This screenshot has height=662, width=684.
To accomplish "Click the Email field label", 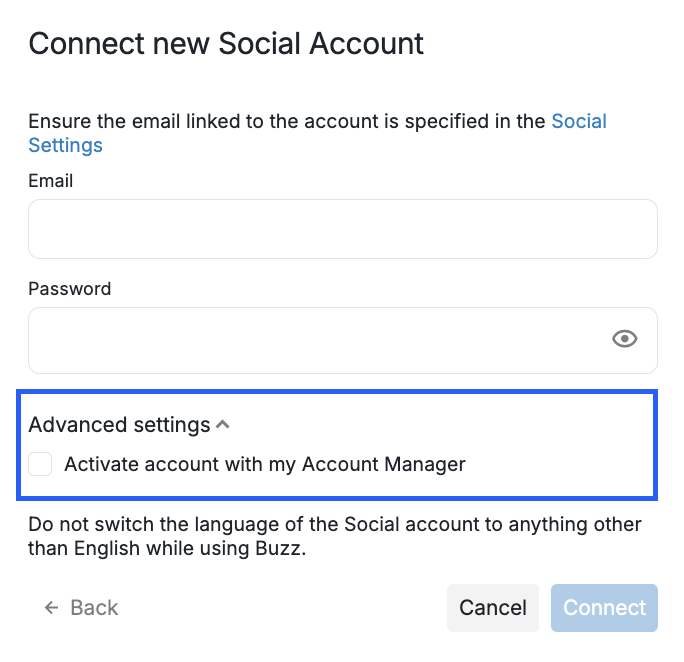I will point(51,181).
